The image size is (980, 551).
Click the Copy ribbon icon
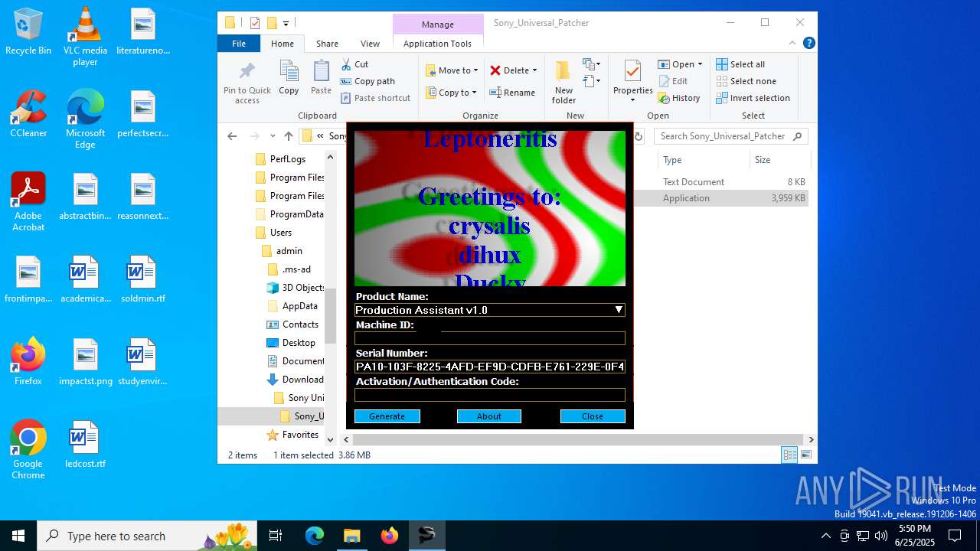(289, 78)
